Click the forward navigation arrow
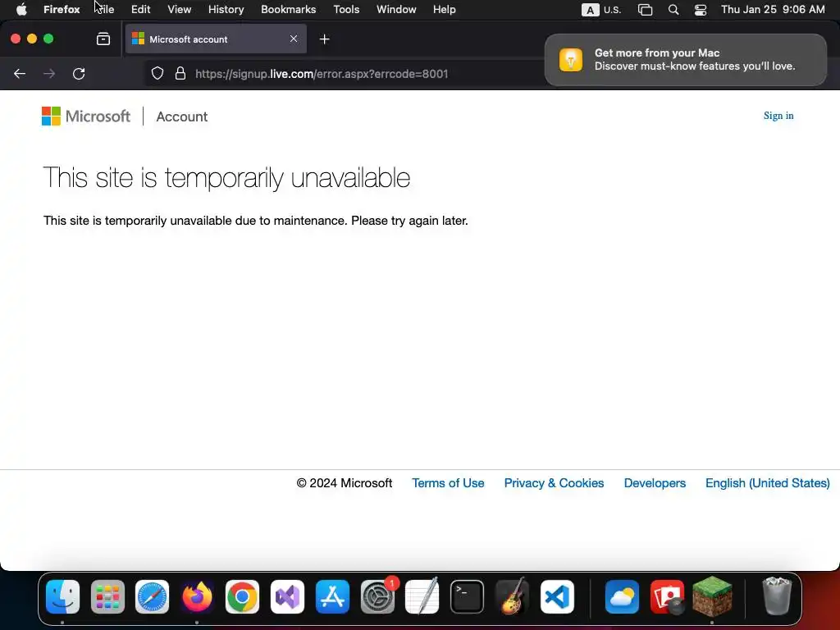This screenshot has width=840, height=630. click(49, 73)
